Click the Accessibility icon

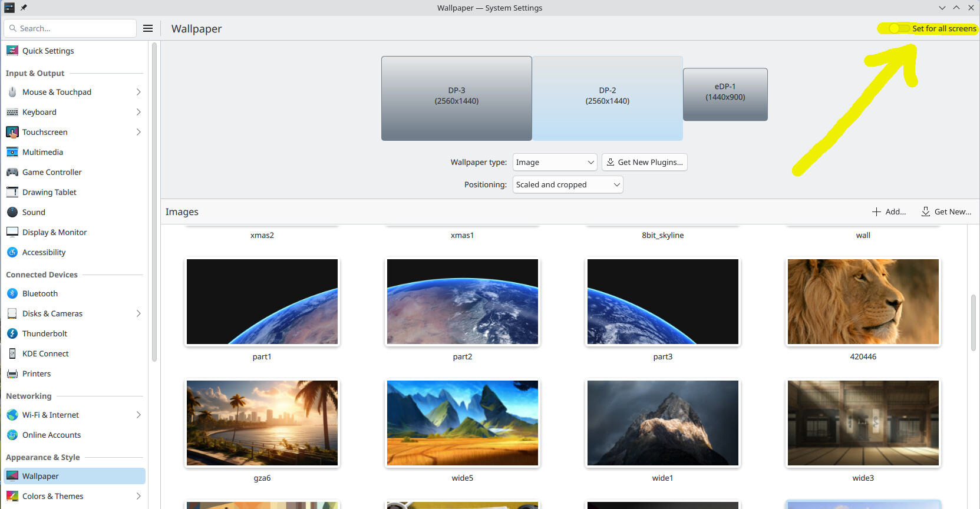pos(12,252)
